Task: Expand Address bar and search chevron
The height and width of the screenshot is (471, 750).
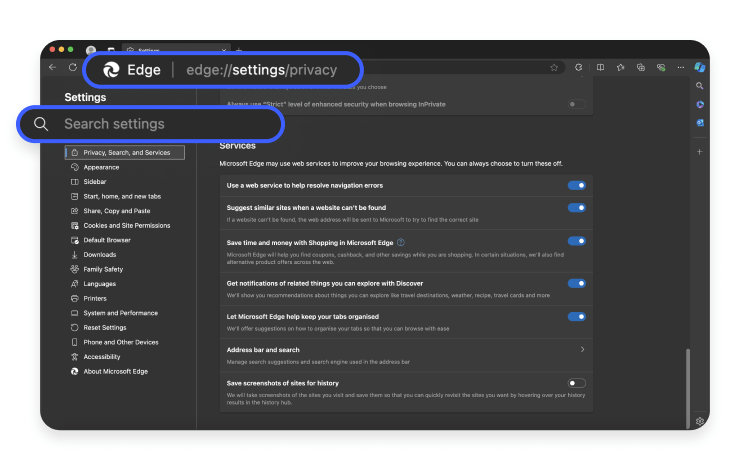Action: [x=582, y=350]
